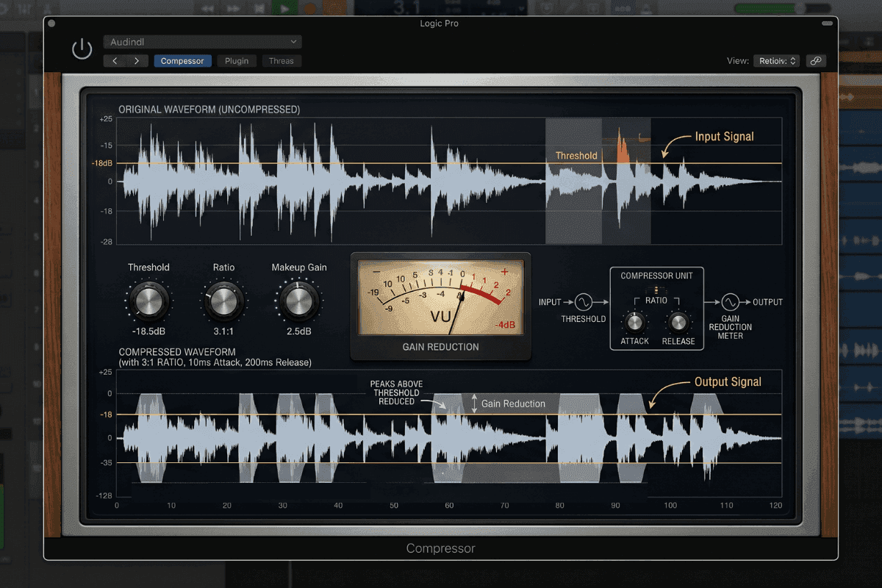Switch to the Threas tab

[x=282, y=61]
